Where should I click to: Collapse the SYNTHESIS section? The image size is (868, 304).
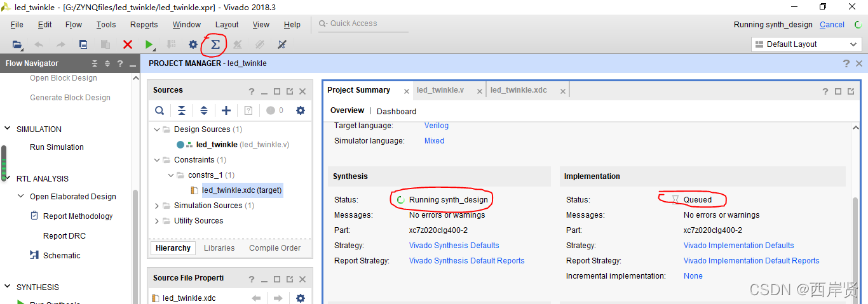coord(8,287)
